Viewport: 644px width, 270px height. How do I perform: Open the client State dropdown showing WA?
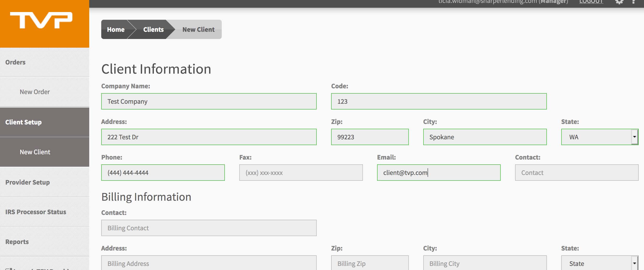[600, 137]
